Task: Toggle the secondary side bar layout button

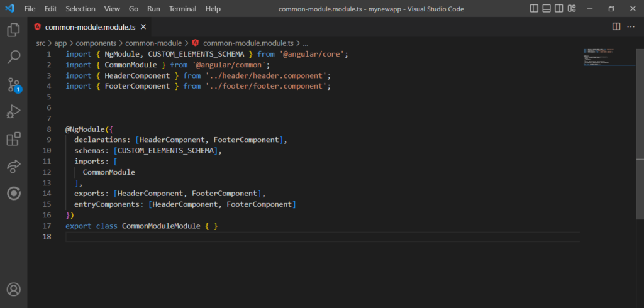Action: [x=558, y=9]
